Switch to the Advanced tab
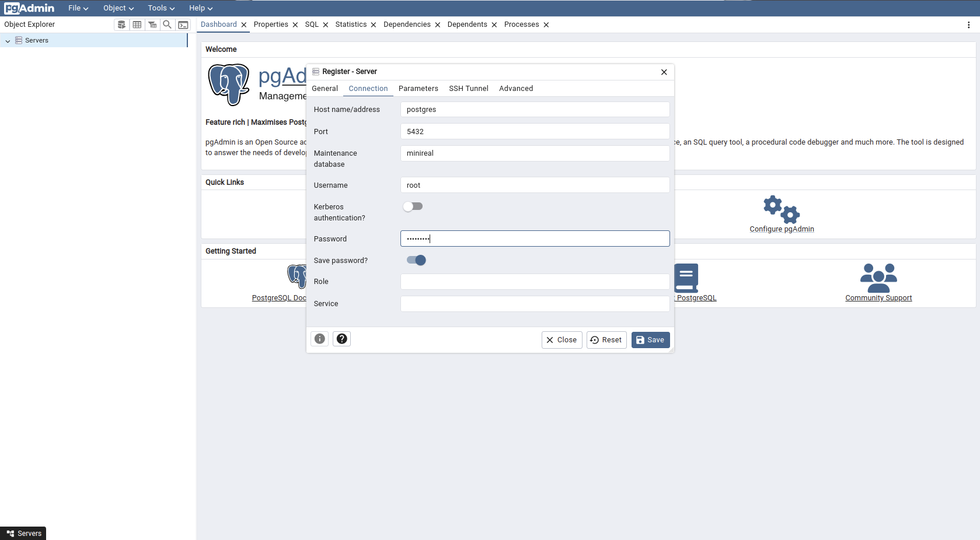Viewport: 980px width, 540px height. (x=516, y=89)
